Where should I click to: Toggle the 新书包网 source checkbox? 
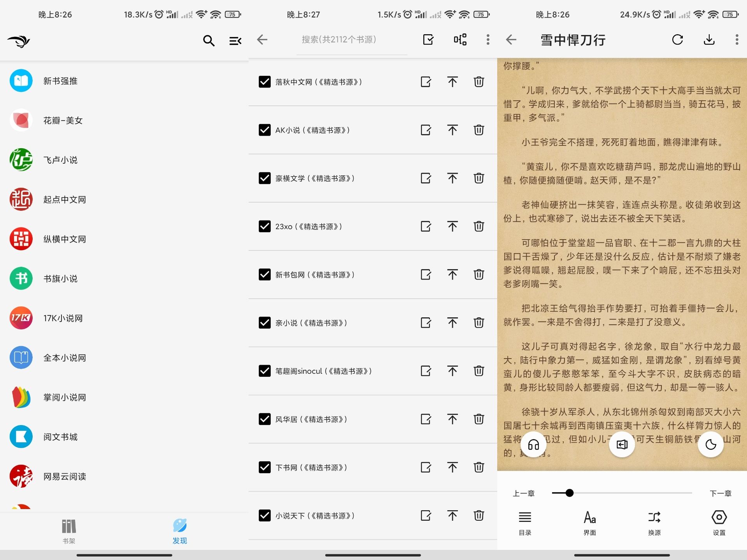coord(265,275)
